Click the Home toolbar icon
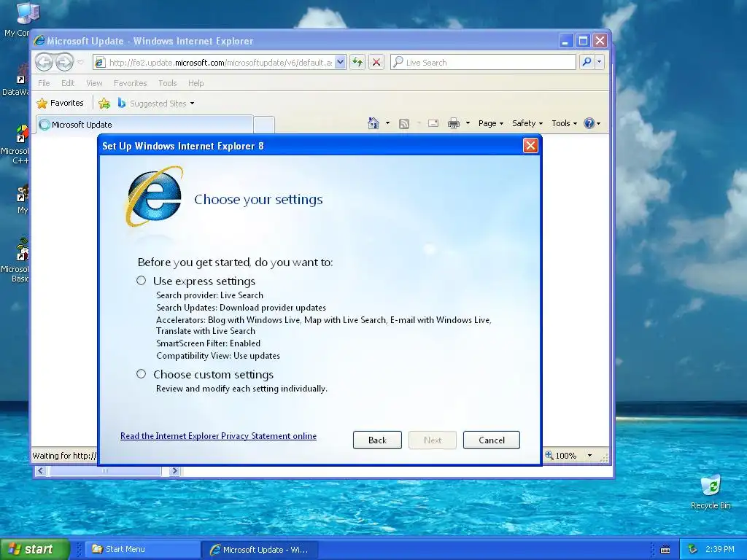This screenshot has width=747, height=560. click(x=373, y=123)
